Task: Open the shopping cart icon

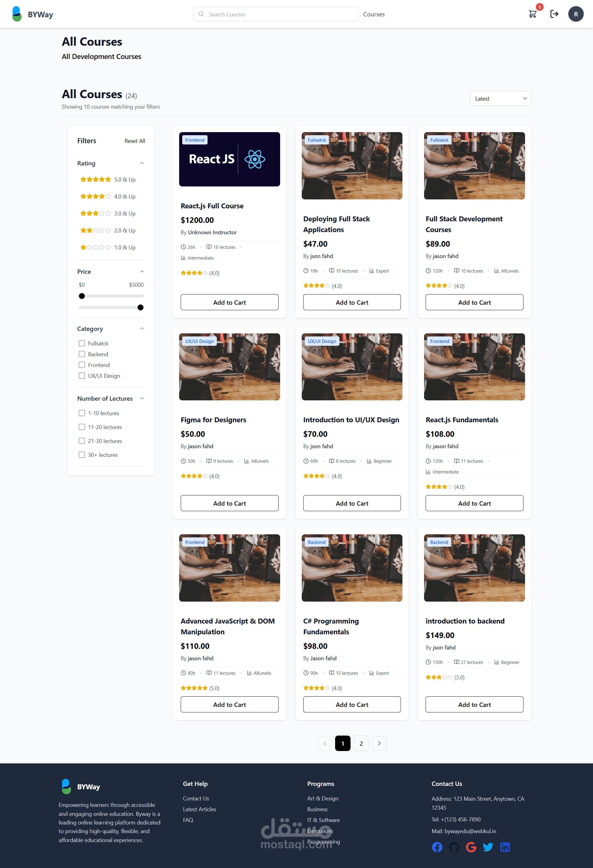Action: [x=532, y=14]
